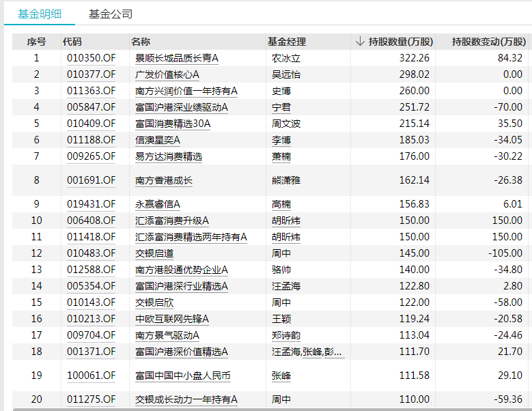The height and width of the screenshot is (411, 532).
Task: Open fund 汇添富消费升级A
Action: [171, 221]
